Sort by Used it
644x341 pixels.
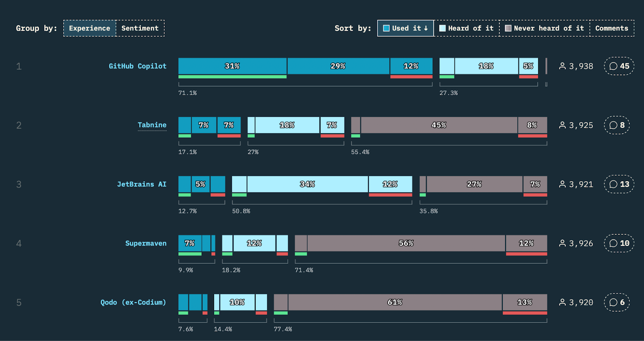pos(406,28)
